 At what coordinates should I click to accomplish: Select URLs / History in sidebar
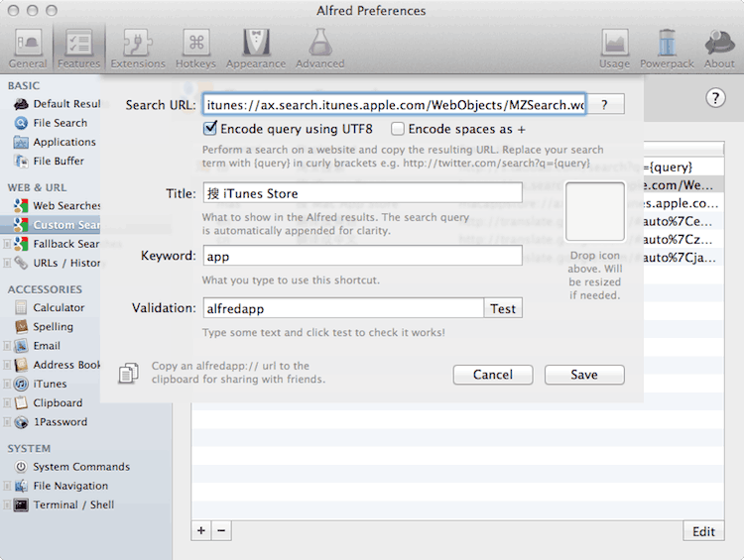(x=57, y=263)
